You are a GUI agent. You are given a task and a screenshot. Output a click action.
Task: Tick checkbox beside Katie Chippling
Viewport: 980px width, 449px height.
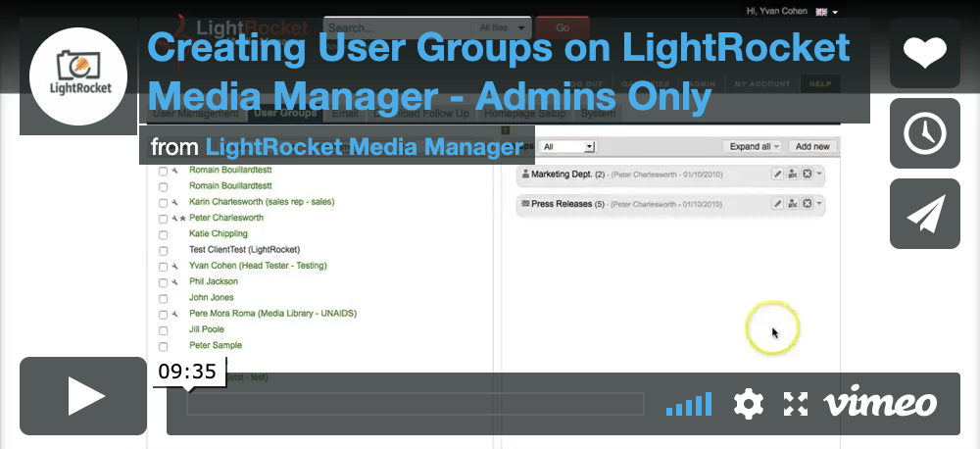(163, 235)
